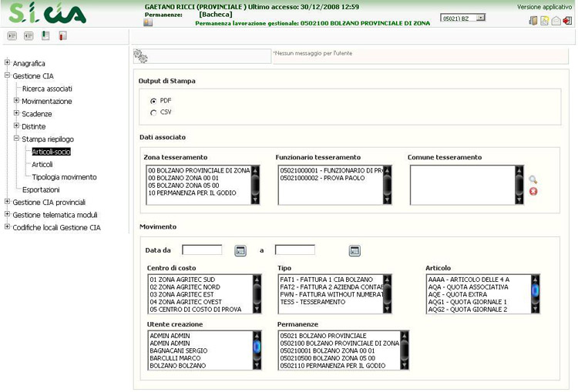Image resolution: width=578 pixels, height=392 pixels.
Task: Select 'TESS - TESSERAMENTO' type
Action: pyautogui.click(x=313, y=302)
